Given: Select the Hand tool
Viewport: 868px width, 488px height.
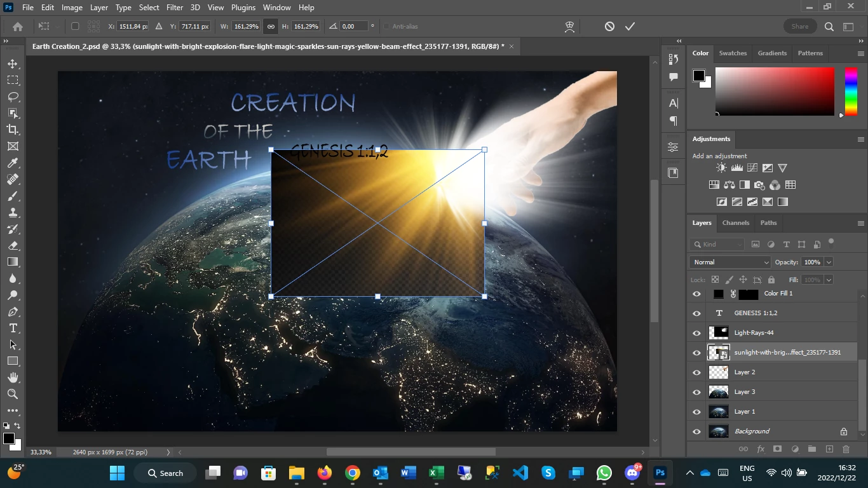Looking at the screenshot, I should (x=13, y=377).
